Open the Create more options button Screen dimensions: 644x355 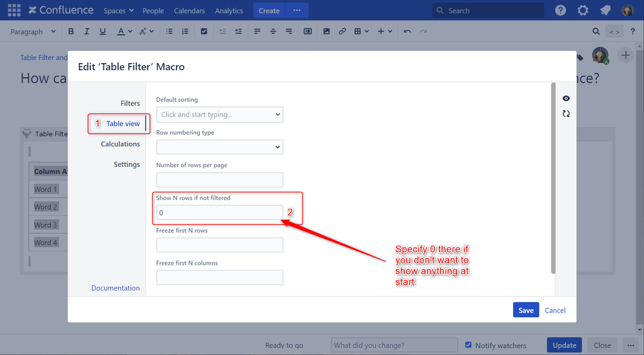pyautogui.click(x=297, y=10)
